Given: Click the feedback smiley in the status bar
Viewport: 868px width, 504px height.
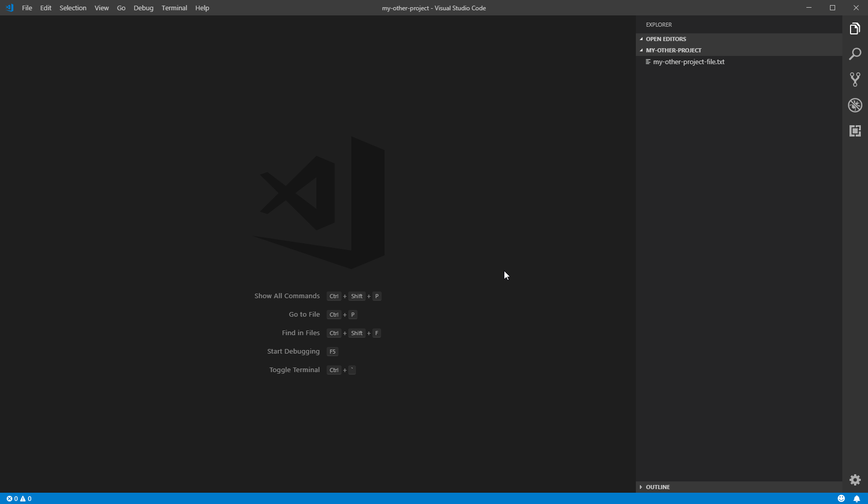Looking at the screenshot, I should click(x=841, y=498).
